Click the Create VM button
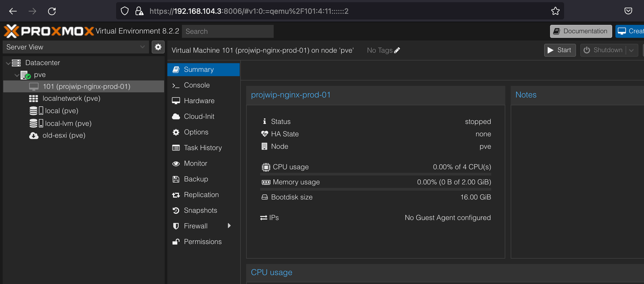644x284 pixels. click(x=630, y=31)
